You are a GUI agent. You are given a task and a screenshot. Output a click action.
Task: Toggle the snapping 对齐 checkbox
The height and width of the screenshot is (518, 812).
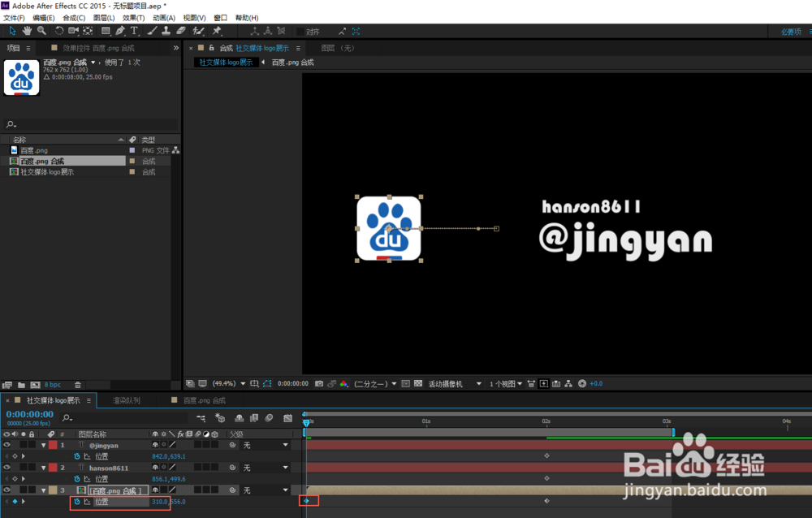[x=300, y=32]
